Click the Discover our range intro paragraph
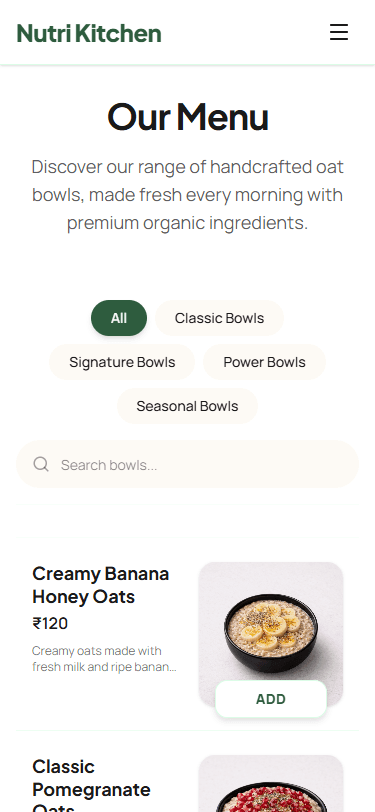The width and height of the screenshot is (375, 812). [188, 195]
